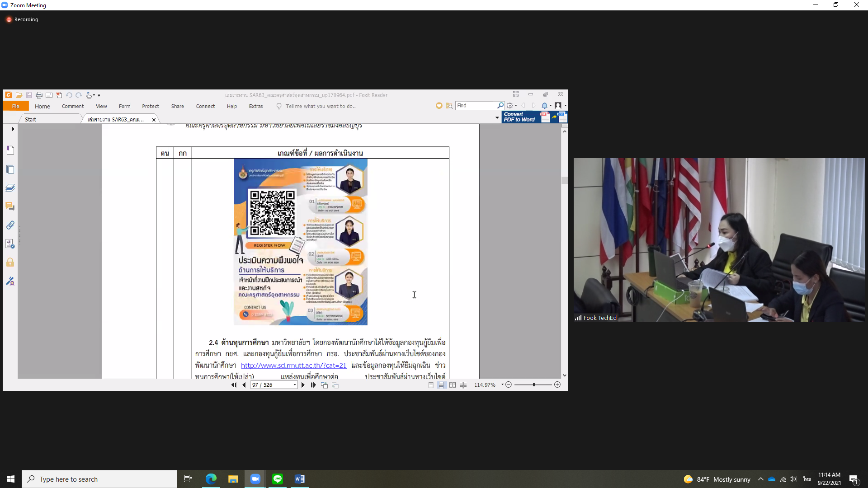Click the QR code poster image
Image resolution: width=868 pixels, height=488 pixels.
[x=301, y=242]
